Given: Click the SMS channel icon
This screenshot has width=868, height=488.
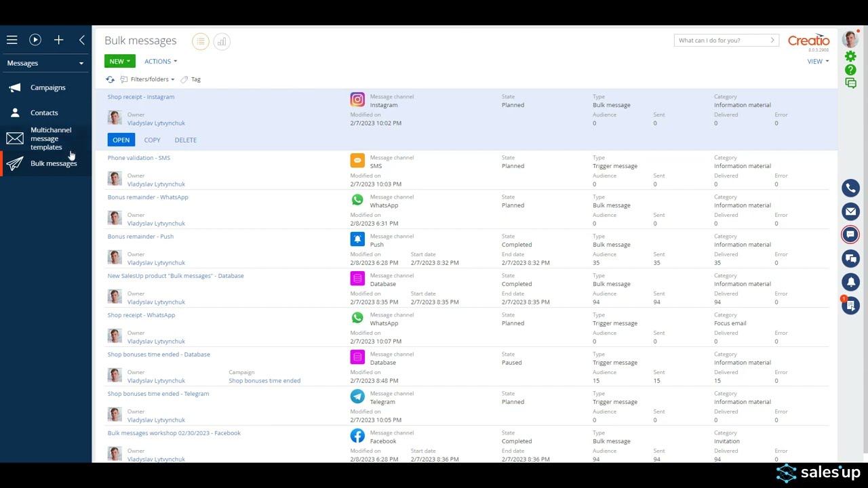Looking at the screenshot, I should point(357,161).
